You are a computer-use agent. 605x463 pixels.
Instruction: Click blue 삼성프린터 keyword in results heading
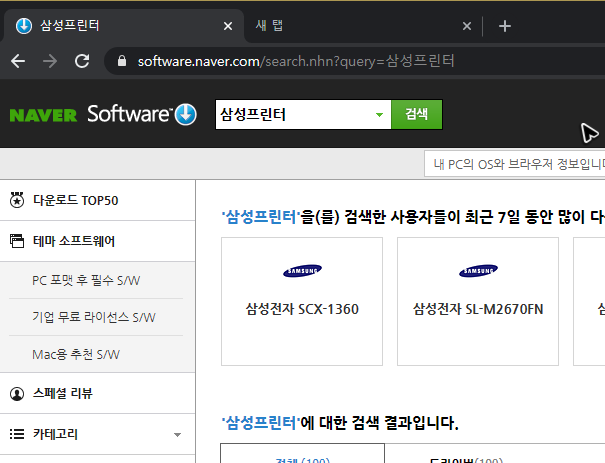click(261, 423)
